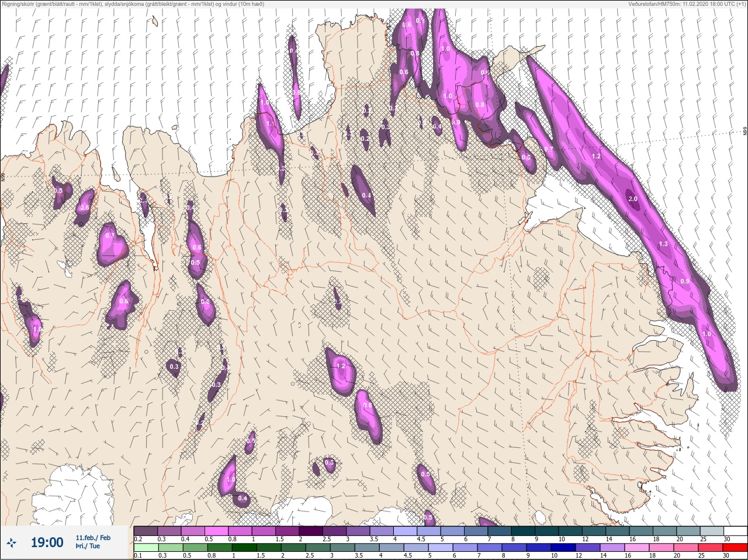Click the 19:00 forecast time label
The height and width of the screenshot is (560, 748).
47,543
